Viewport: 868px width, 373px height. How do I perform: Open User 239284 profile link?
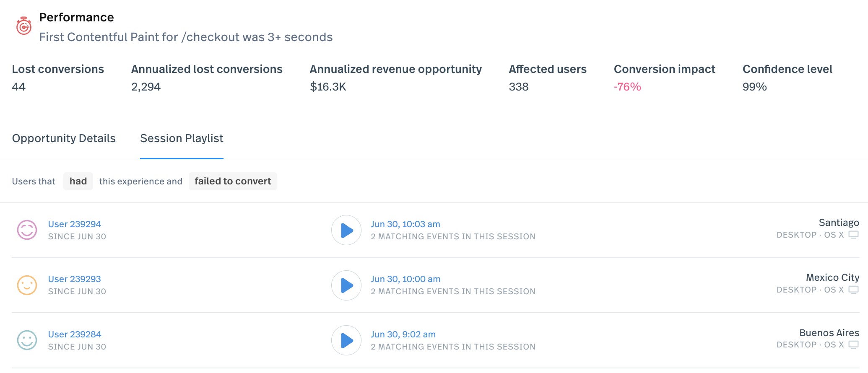tap(75, 334)
